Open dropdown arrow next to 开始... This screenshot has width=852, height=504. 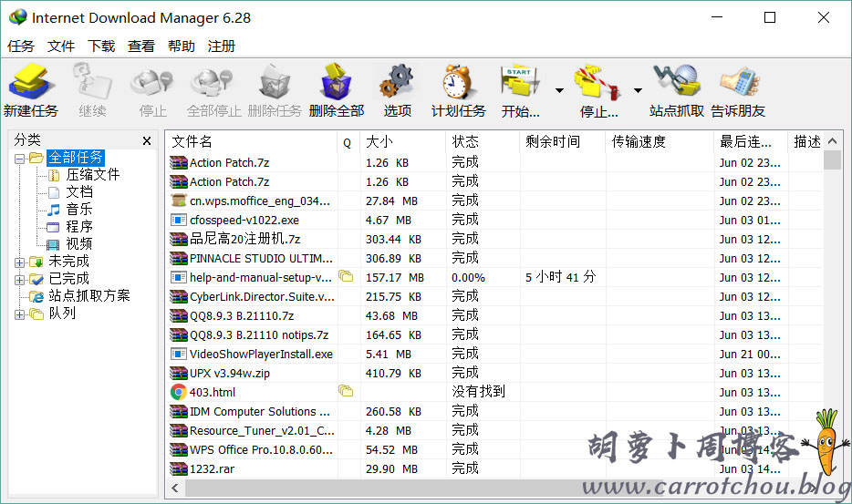(559, 91)
